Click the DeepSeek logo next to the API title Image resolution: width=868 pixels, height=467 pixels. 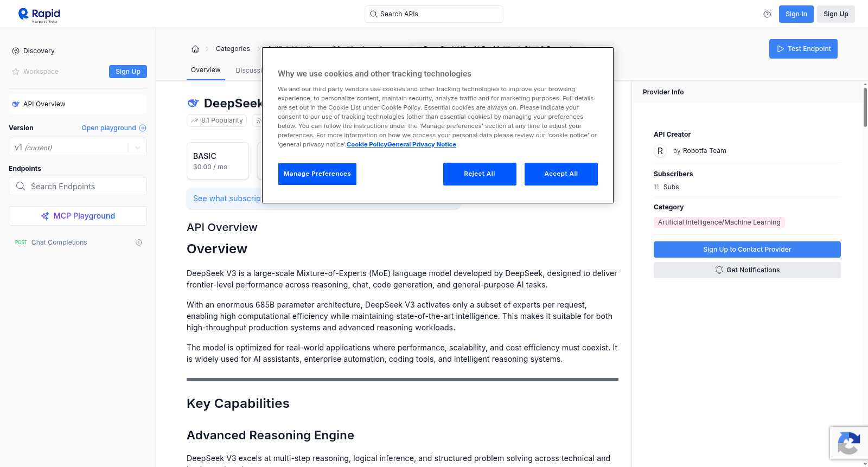(x=193, y=103)
